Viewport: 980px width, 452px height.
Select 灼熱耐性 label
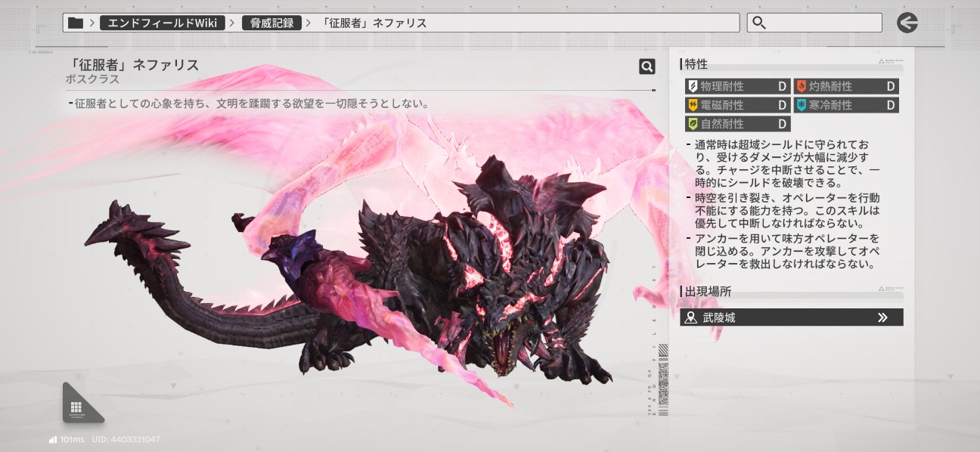click(x=831, y=86)
